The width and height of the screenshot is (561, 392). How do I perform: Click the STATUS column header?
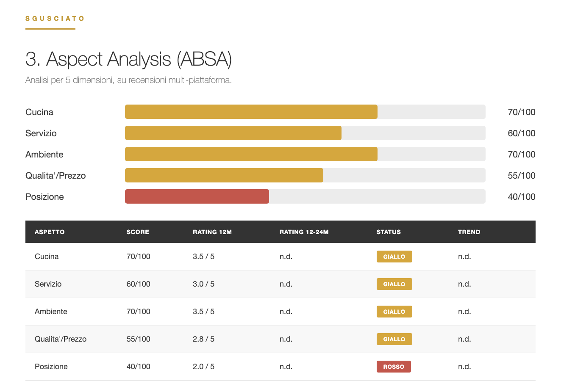(x=389, y=232)
